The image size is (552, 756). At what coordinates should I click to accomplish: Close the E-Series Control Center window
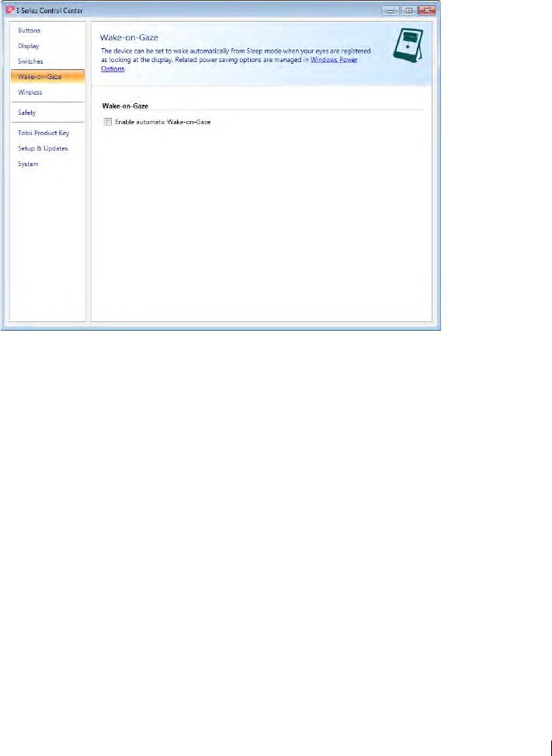click(426, 9)
